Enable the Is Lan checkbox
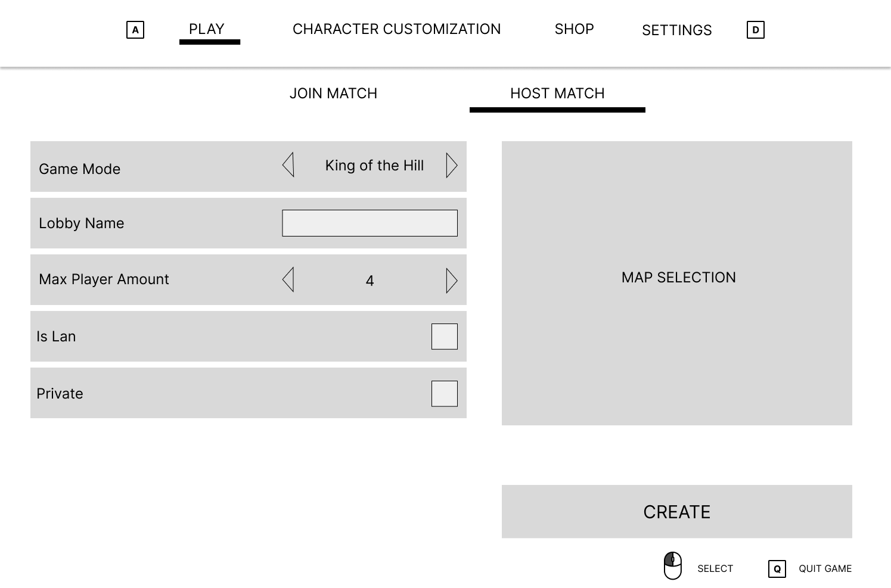 click(445, 336)
